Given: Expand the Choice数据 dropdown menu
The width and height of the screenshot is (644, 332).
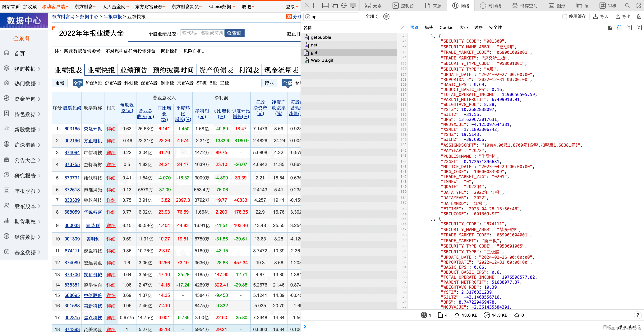Looking at the screenshot, I should (x=222, y=7).
